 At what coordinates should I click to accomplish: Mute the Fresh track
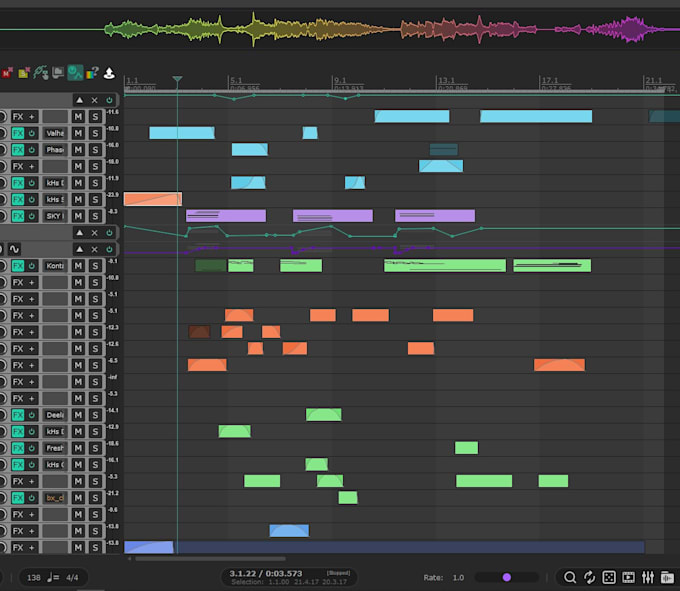pos(78,448)
